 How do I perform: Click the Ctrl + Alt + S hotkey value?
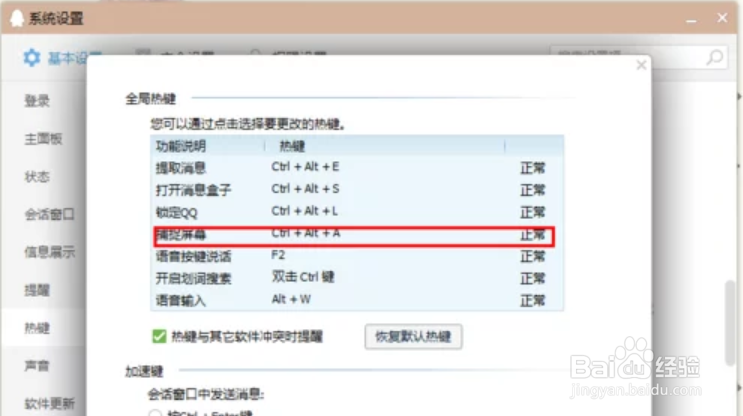306,189
